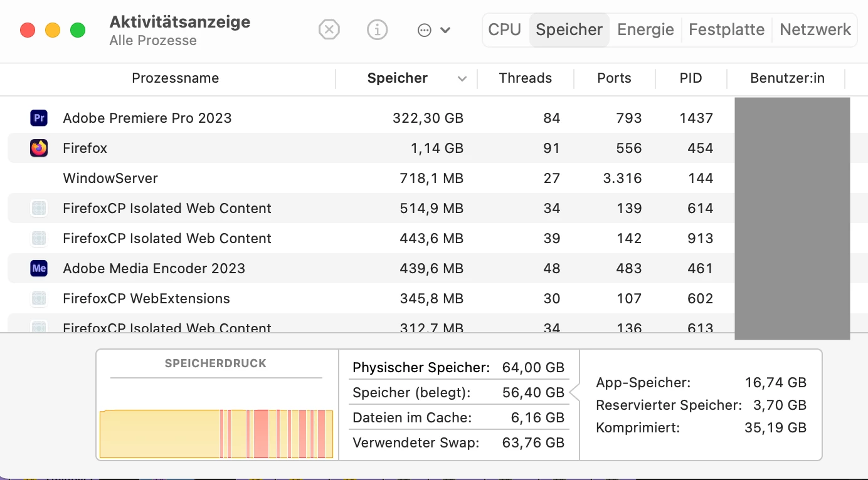Open process info via the i icon
Image resolution: width=868 pixels, height=480 pixels.
click(377, 29)
